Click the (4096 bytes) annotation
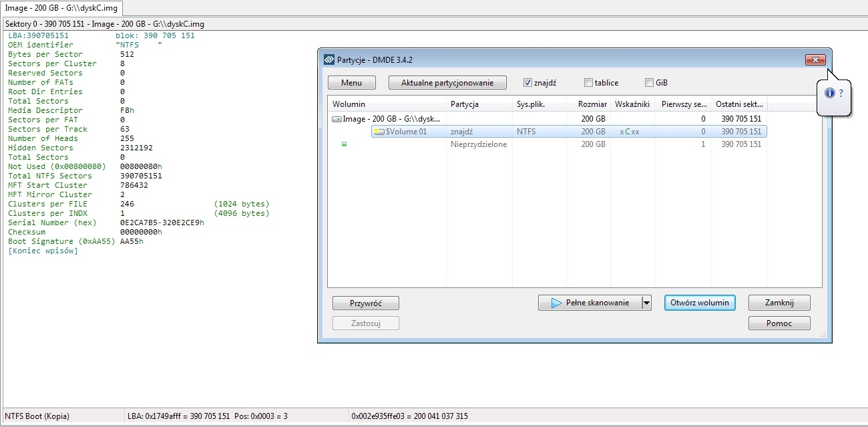868x427 pixels. (242, 213)
